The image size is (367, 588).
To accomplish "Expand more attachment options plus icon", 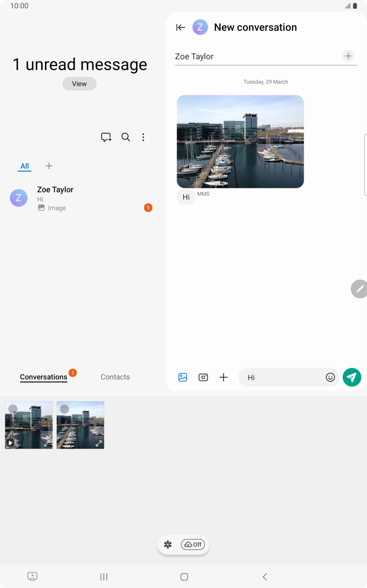I will pos(223,377).
